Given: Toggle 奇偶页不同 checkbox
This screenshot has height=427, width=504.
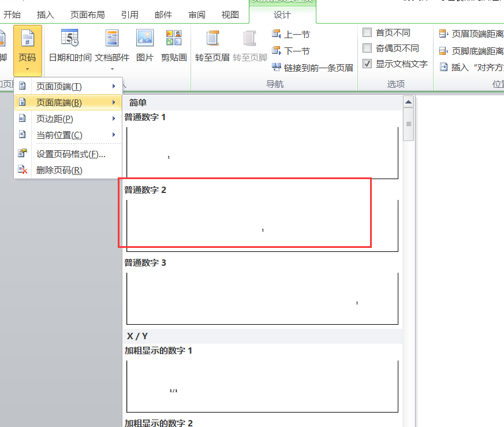Looking at the screenshot, I should pyautogui.click(x=367, y=49).
